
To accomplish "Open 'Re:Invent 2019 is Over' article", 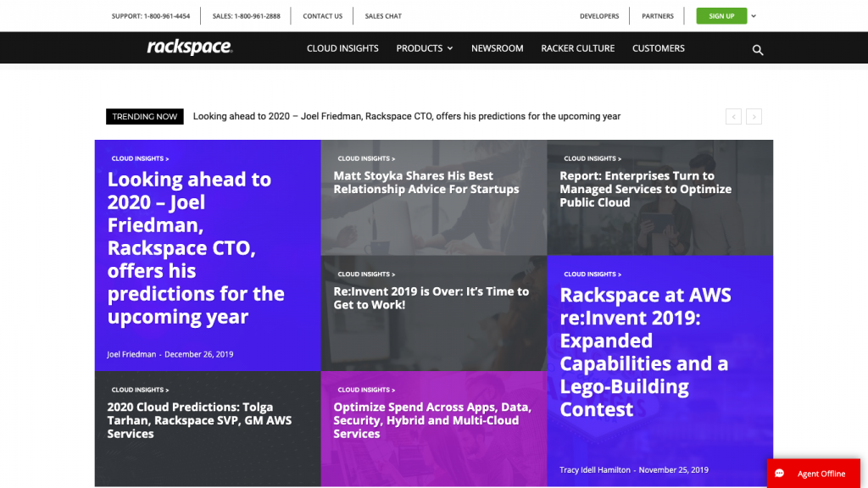I will click(431, 298).
